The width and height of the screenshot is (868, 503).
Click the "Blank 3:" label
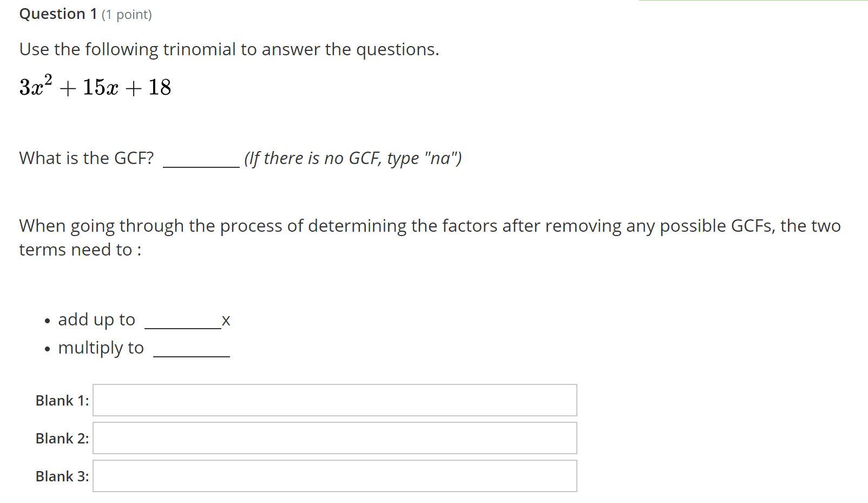(62, 476)
